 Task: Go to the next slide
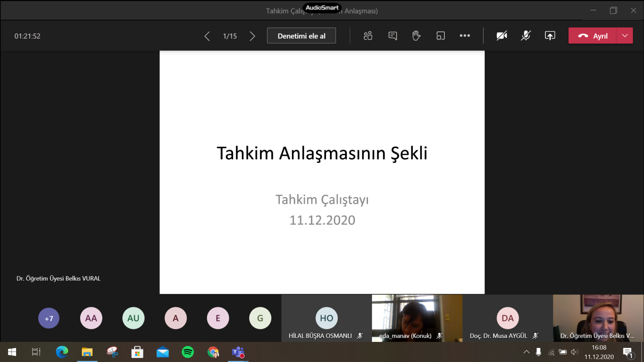(252, 36)
